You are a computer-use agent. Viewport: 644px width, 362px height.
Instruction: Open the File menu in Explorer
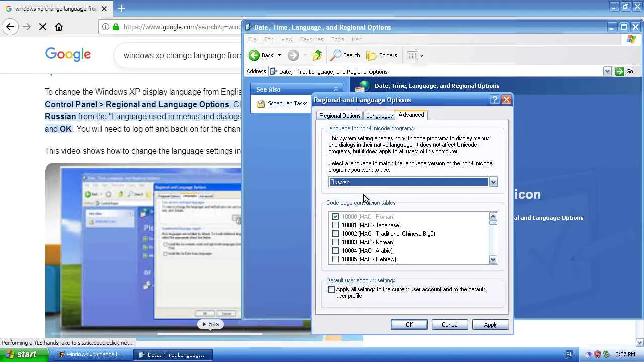tap(252, 39)
